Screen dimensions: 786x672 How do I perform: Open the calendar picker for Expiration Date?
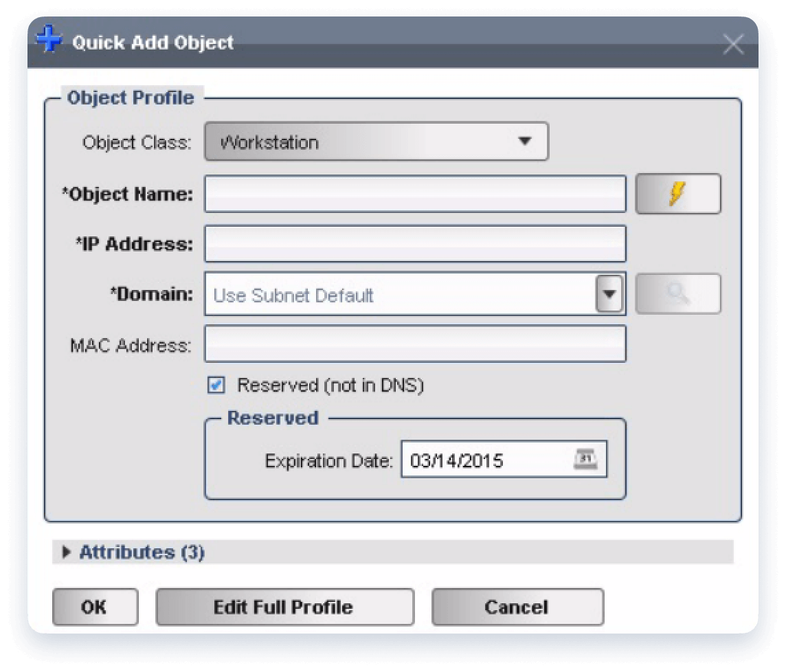coord(583,460)
